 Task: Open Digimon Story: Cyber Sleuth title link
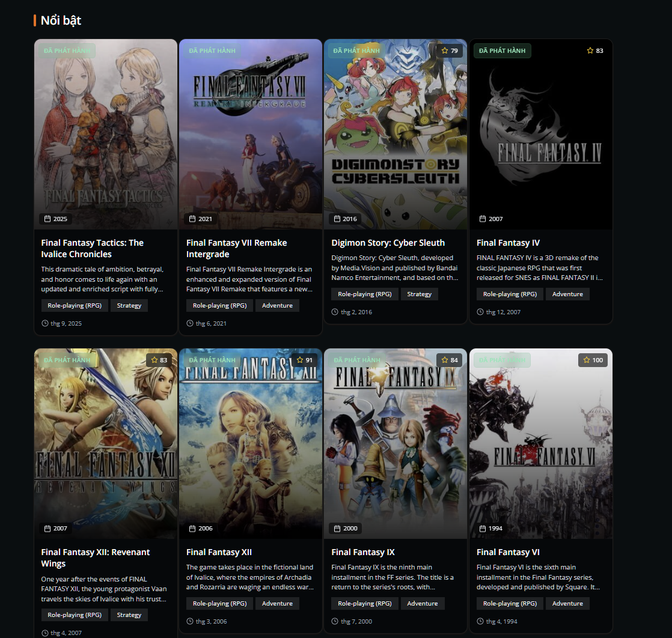coord(388,243)
